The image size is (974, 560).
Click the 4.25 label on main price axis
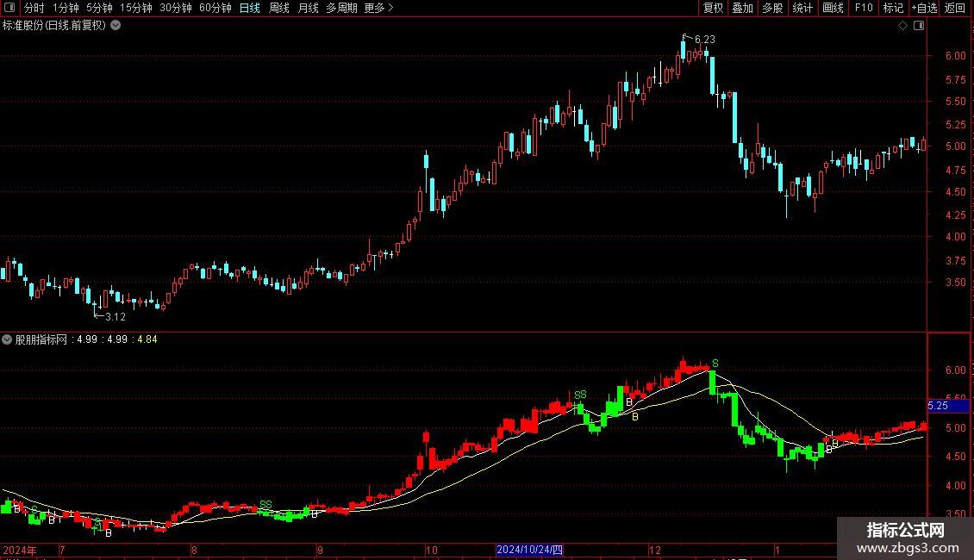pyautogui.click(x=955, y=215)
